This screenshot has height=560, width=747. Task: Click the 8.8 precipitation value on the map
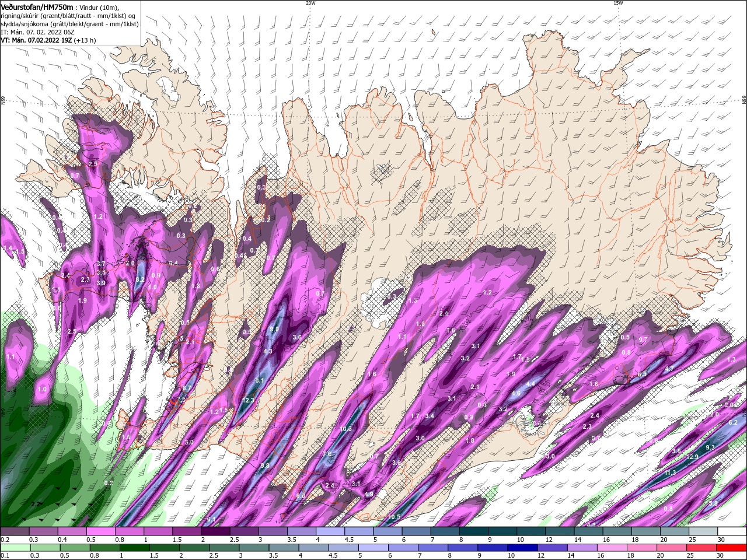[x=265, y=465]
